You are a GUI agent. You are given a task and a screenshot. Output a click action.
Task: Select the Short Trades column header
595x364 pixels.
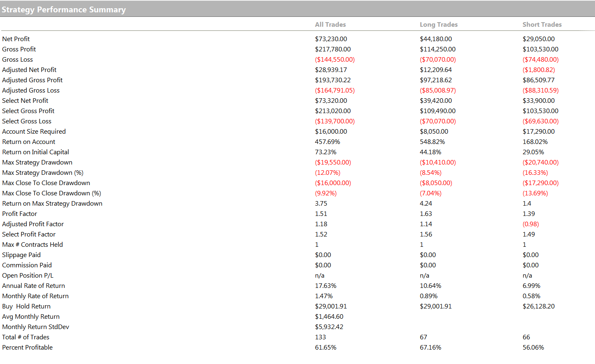click(x=542, y=25)
